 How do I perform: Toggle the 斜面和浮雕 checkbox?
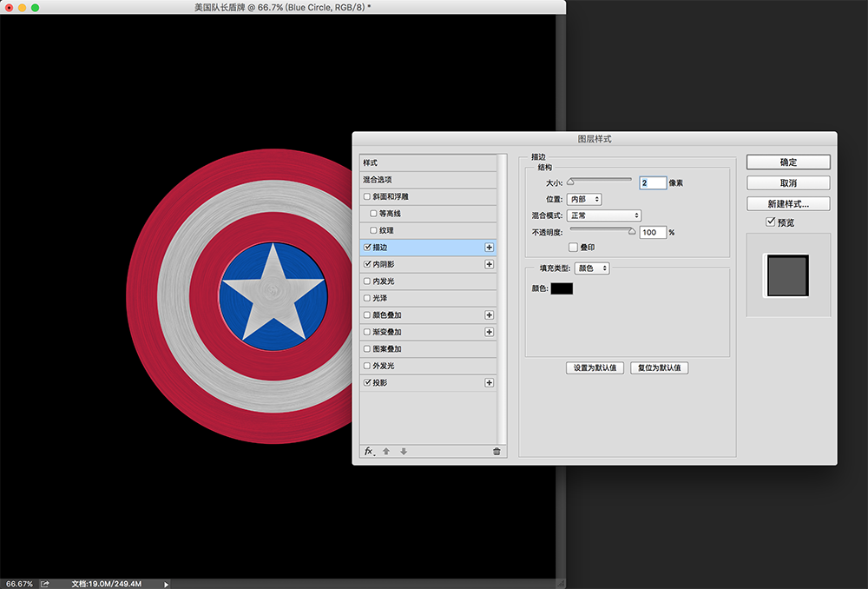click(x=367, y=196)
